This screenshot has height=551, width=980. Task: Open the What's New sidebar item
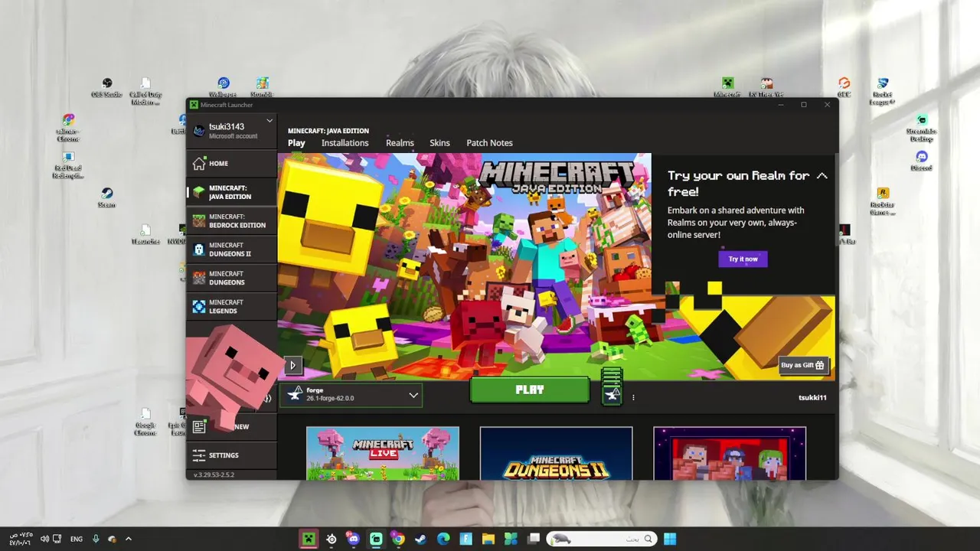(231, 426)
